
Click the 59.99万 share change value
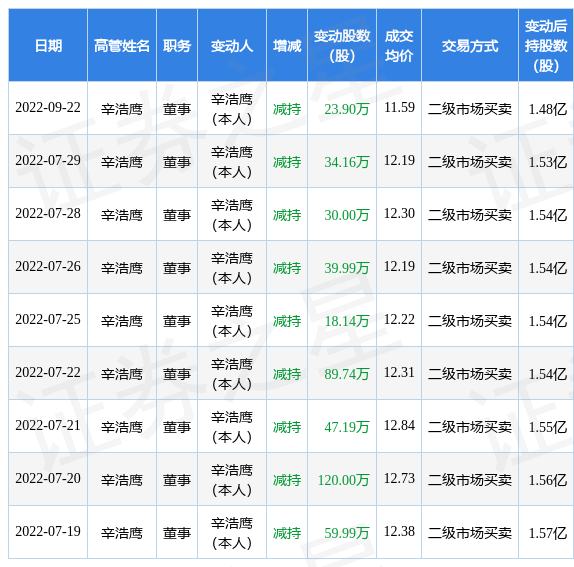tap(347, 533)
